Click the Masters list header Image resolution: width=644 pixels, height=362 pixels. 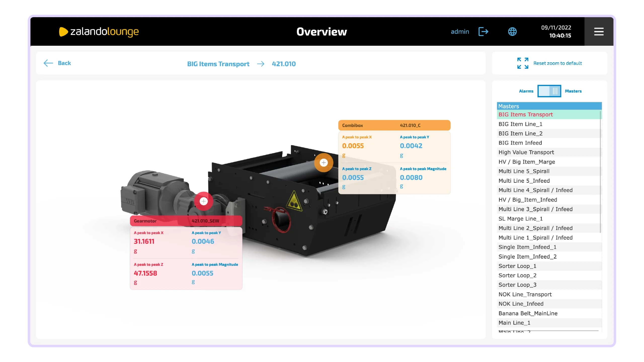(x=549, y=106)
